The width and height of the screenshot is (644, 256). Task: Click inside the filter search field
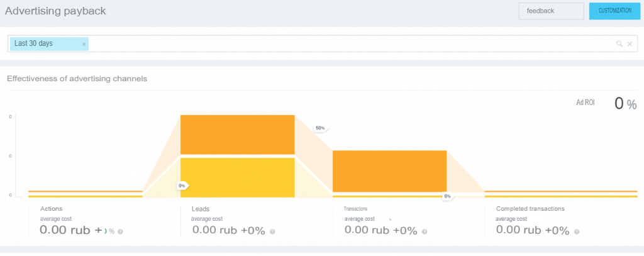coord(346,44)
